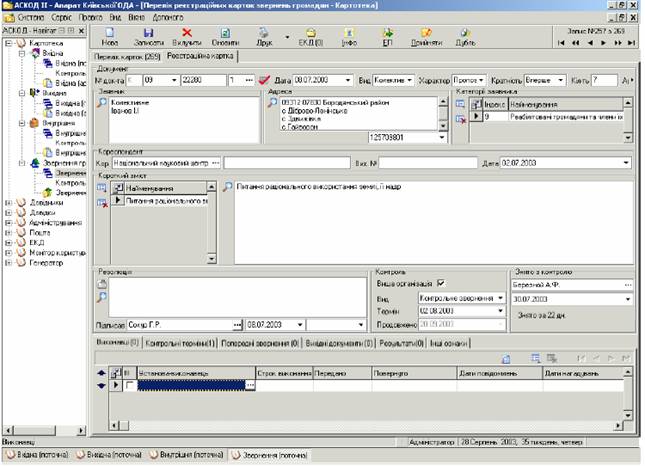Image resolution: width=645 pixels, height=466 pixels.
Task: Click the Інфо toolbar icon
Action: [x=349, y=37]
